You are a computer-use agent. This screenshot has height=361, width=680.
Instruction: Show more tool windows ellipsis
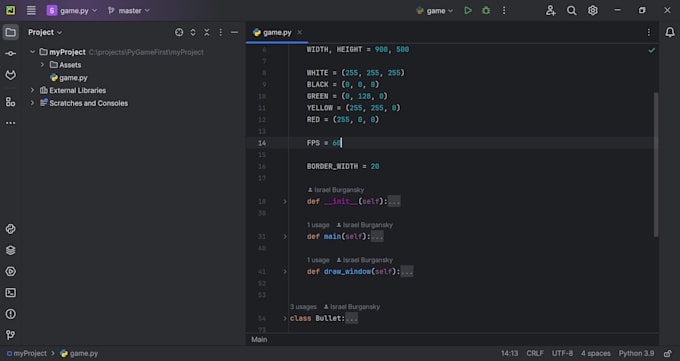pyautogui.click(x=10, y=123)
